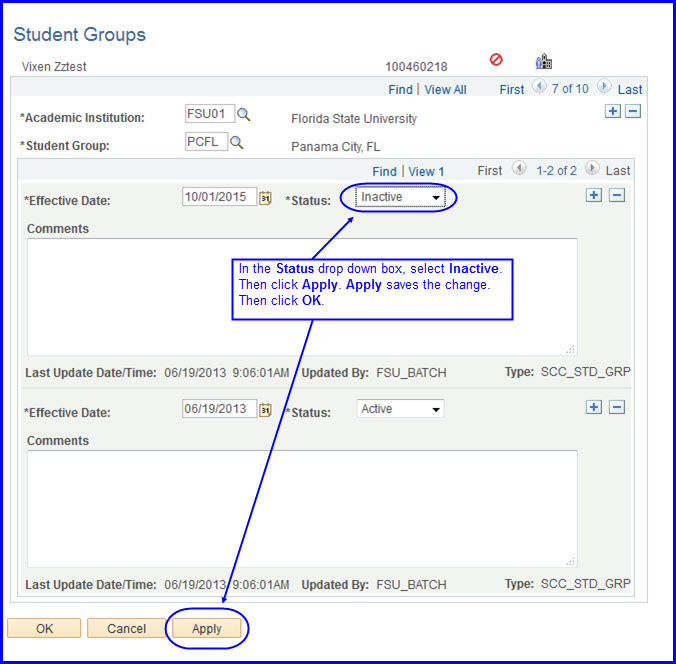Click the Academic Institution lookup magnifier icon

244,114
